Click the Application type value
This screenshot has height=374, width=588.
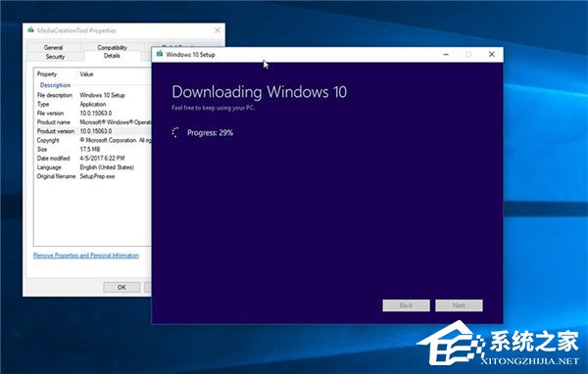tap(93, 104)
